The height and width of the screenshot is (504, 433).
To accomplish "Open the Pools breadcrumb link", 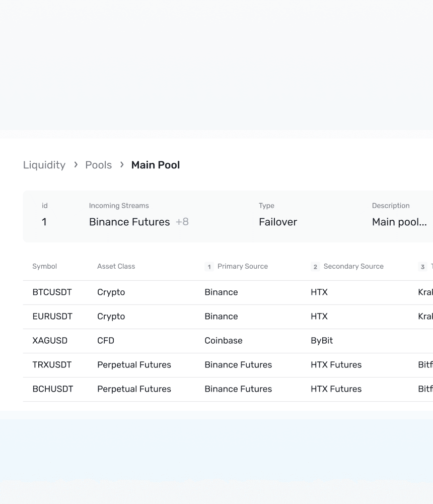I will click(98, 165).
